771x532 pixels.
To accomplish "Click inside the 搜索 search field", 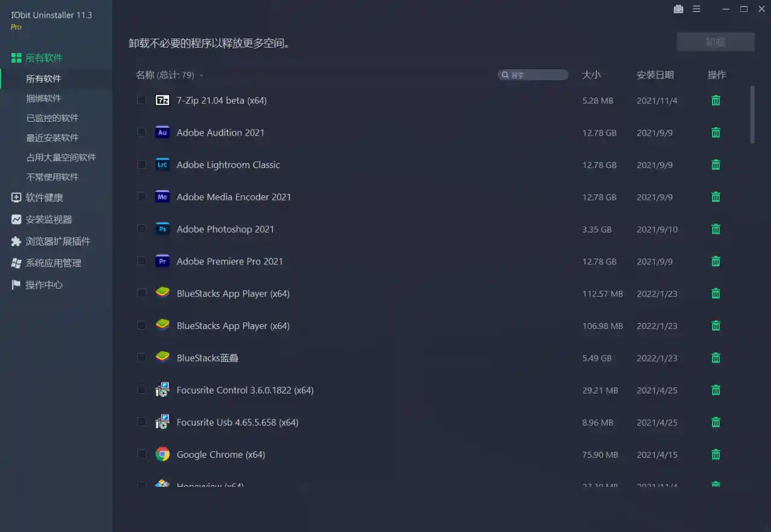I will (533, 75).
